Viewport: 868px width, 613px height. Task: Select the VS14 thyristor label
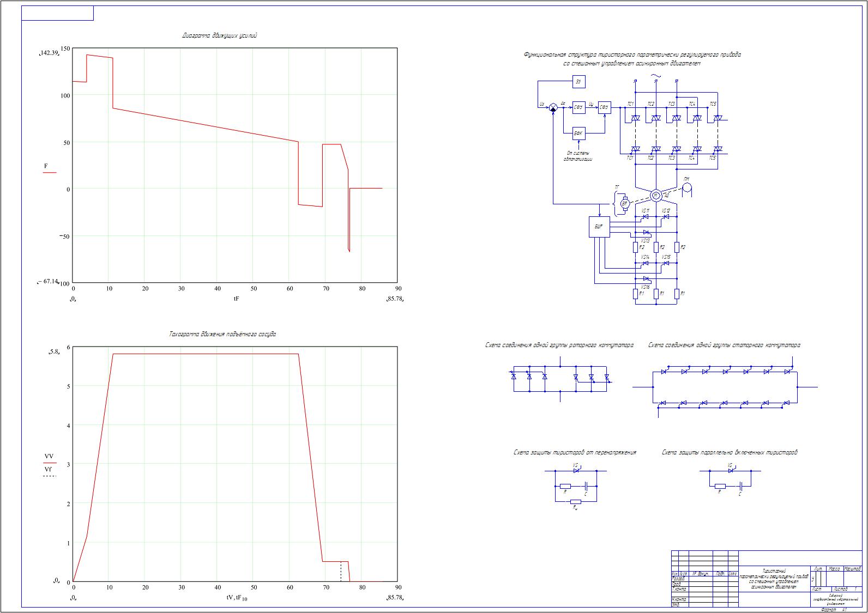646,257
